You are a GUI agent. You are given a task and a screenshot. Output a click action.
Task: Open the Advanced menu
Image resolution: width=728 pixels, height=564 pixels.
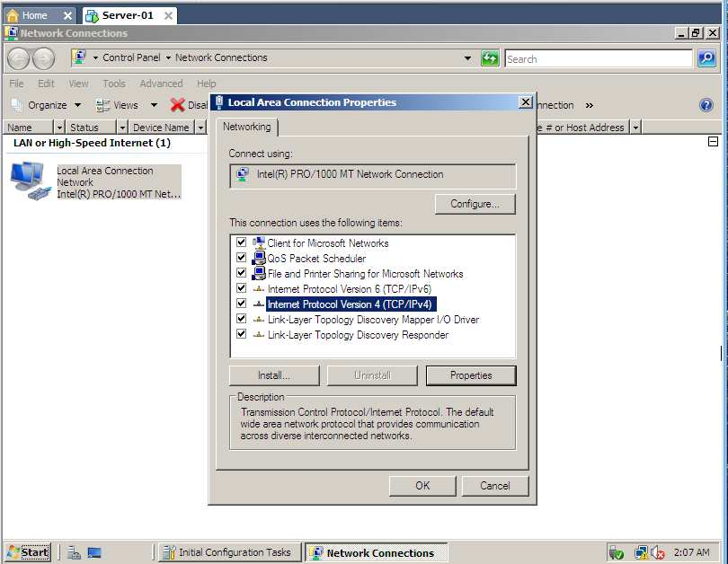161,84
